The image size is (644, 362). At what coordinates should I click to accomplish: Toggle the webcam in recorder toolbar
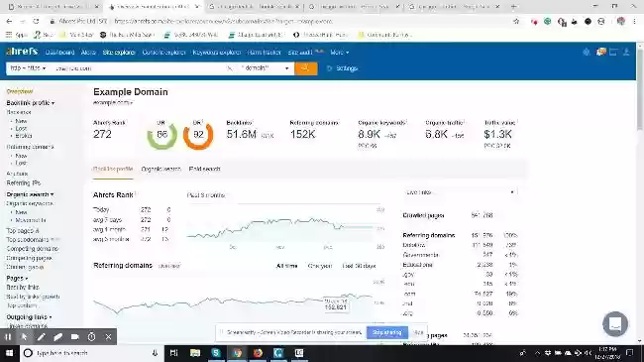click(74, 337)
